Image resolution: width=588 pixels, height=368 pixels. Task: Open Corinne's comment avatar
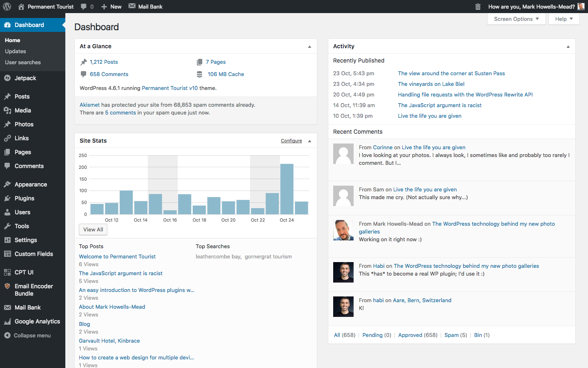[343, 154]
